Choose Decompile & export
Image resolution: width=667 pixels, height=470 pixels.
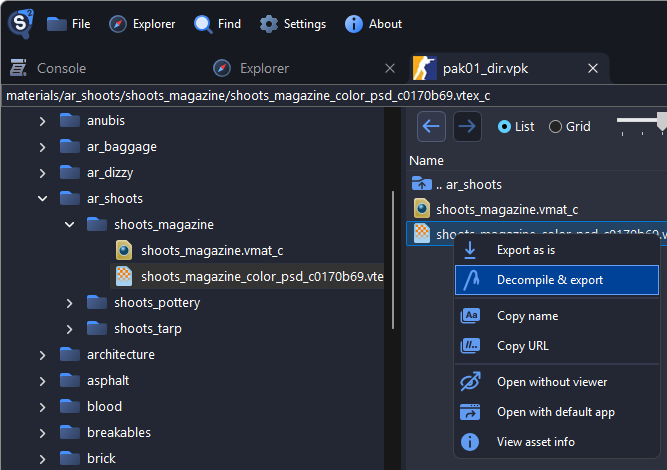click(557, 280)
